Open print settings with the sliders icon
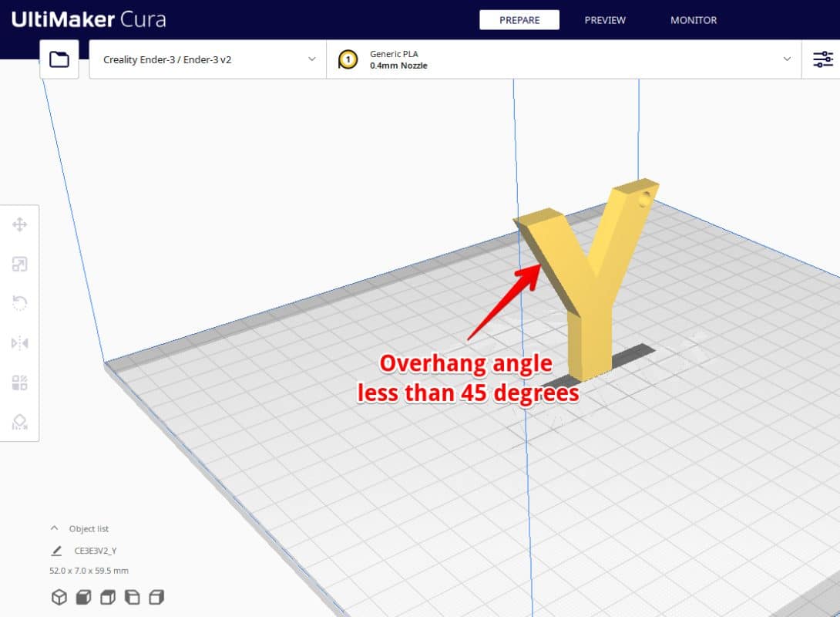 (x=823, y=59)
